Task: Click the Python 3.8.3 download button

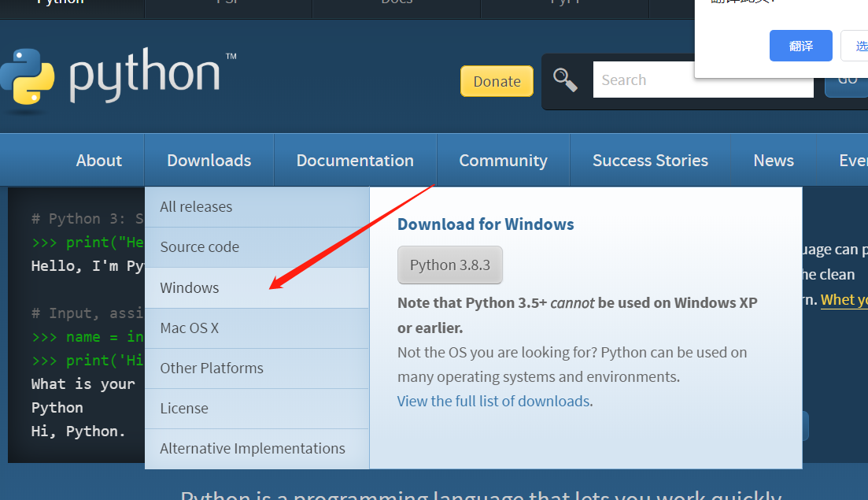Action: 449,265
